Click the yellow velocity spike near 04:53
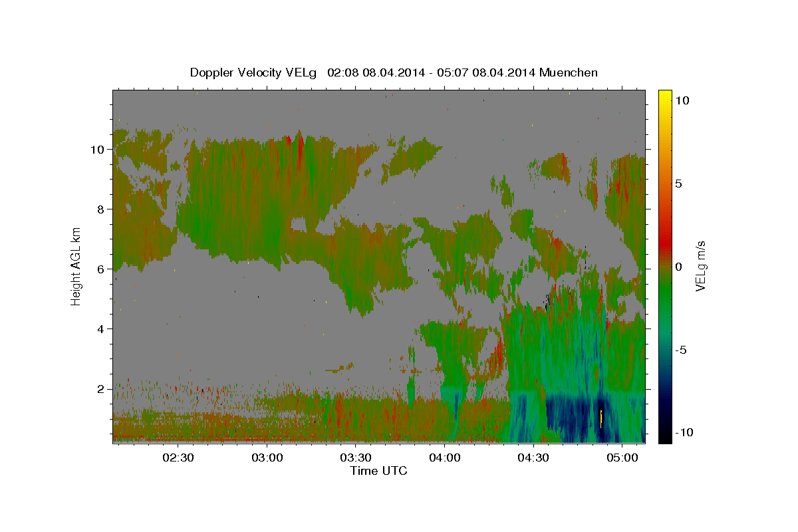Viewport: 798px width, 532px height. coord(600,418)
